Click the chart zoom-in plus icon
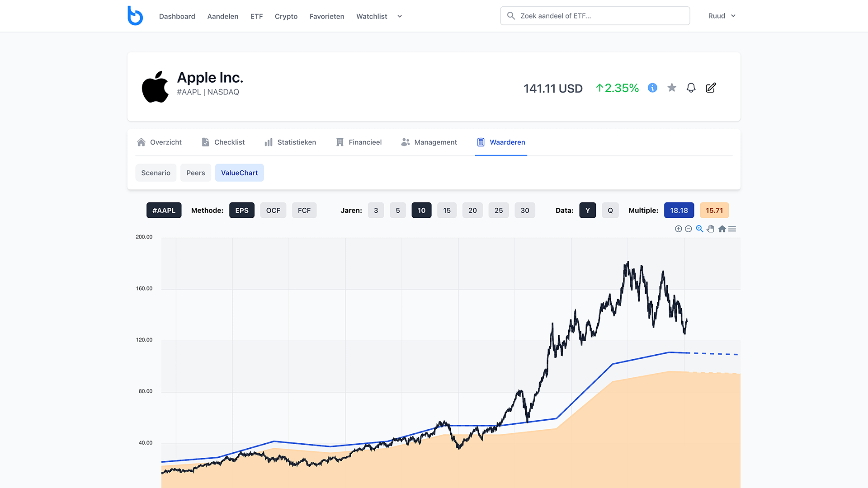Viewport: 868px width, 488px height. click(x=678, y=229)
